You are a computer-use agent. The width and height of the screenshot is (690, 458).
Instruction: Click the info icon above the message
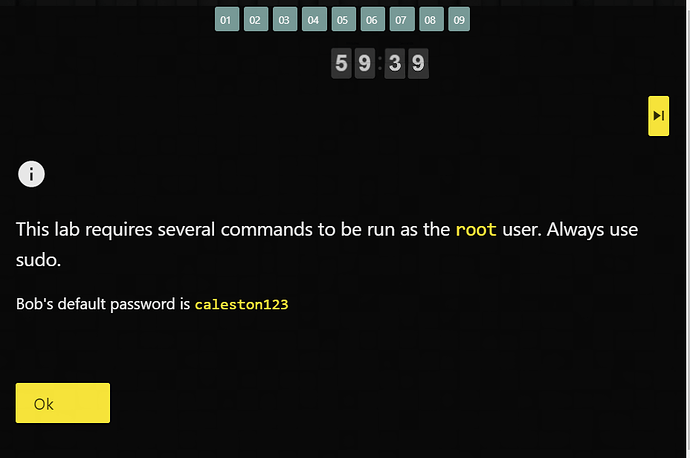[x=31, y=173]
